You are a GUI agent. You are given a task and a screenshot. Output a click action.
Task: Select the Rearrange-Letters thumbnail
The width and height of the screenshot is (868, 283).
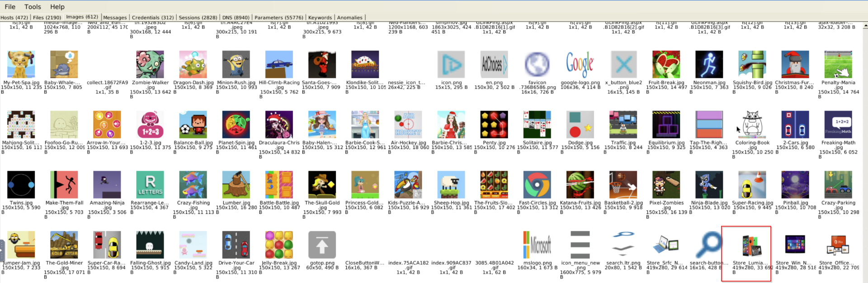pos(150,185)
